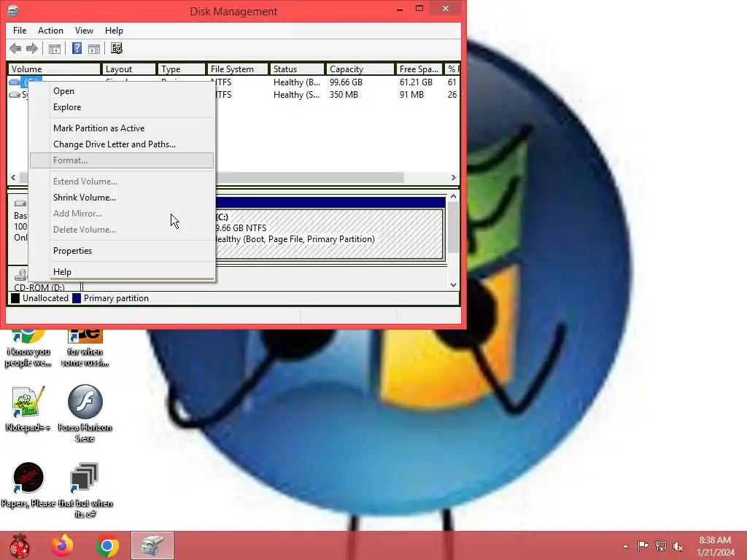Open Papers, Please desktop shortcut
The width and height of the screenshot is (747, 560).
(28, 485)
